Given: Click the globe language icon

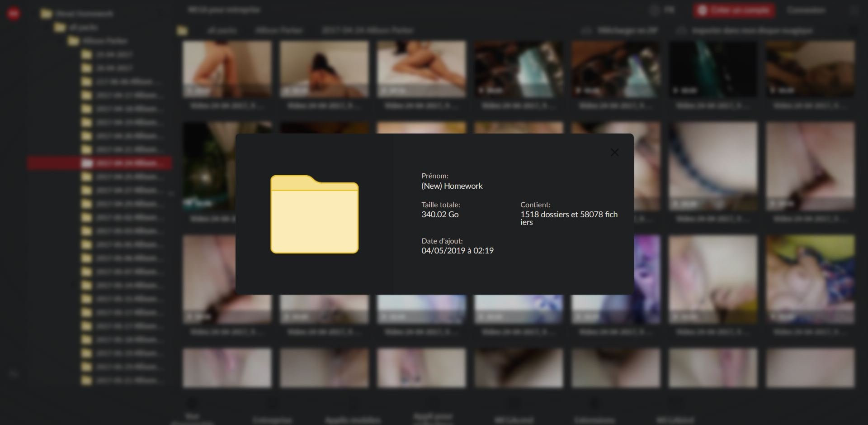Looking at the screenshot, I should tap(654, 10).
